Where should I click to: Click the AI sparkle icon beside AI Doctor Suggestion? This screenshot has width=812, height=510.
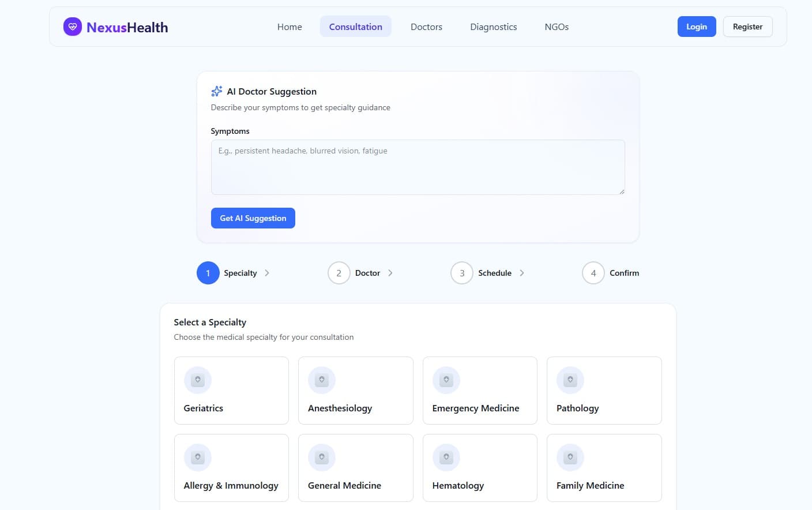(216, 91)
